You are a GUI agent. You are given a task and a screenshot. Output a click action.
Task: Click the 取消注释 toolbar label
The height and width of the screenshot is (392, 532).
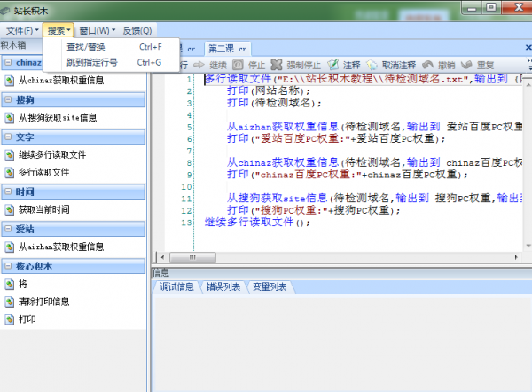(x=399, y=65)
